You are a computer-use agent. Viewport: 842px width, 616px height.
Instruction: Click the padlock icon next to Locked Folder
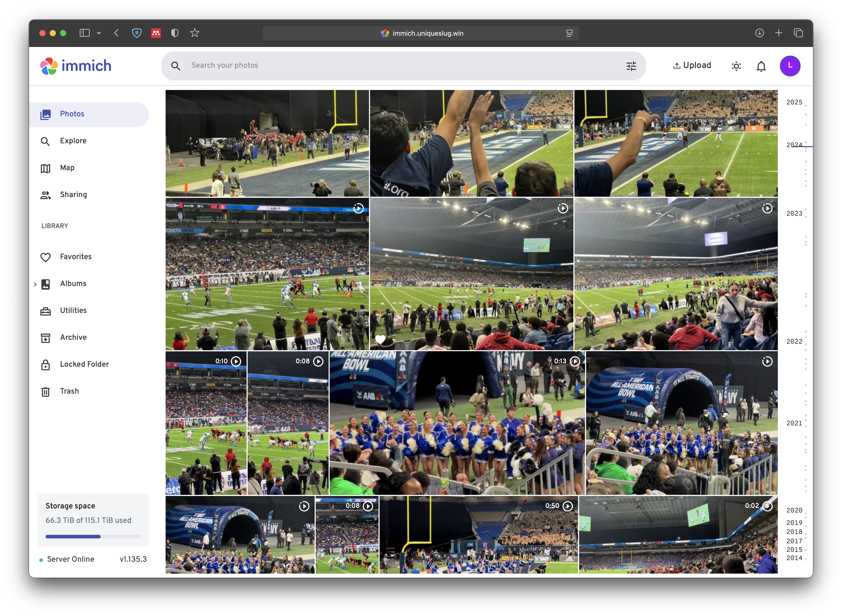[x=46, y=365]
